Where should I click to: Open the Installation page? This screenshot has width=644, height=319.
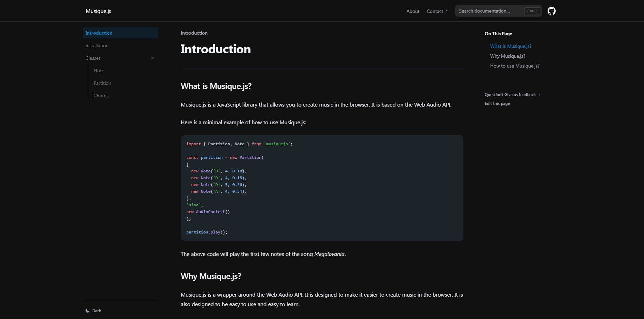[97, 45]
